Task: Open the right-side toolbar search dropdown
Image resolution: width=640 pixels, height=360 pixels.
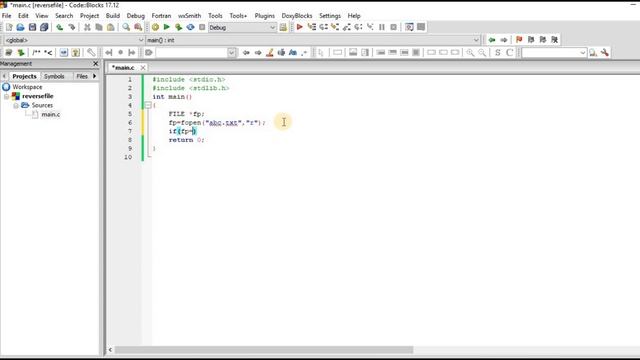Action: click(x=582, y=52)
